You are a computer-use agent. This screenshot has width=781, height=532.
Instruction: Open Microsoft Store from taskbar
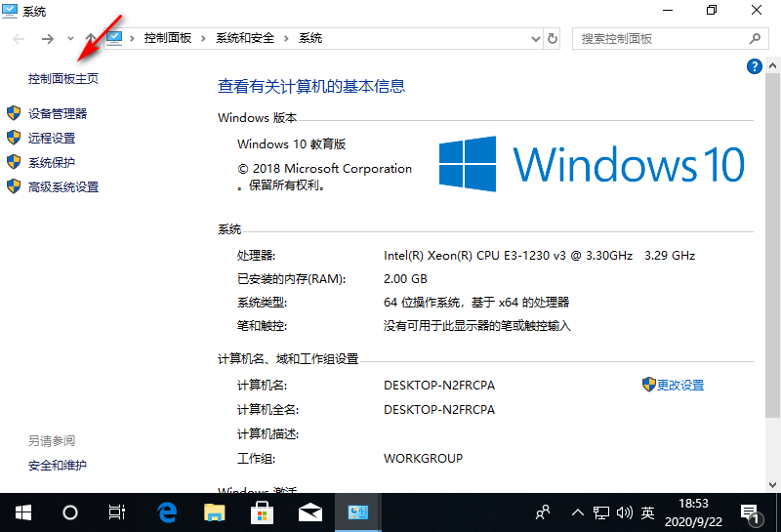[262, 512]
